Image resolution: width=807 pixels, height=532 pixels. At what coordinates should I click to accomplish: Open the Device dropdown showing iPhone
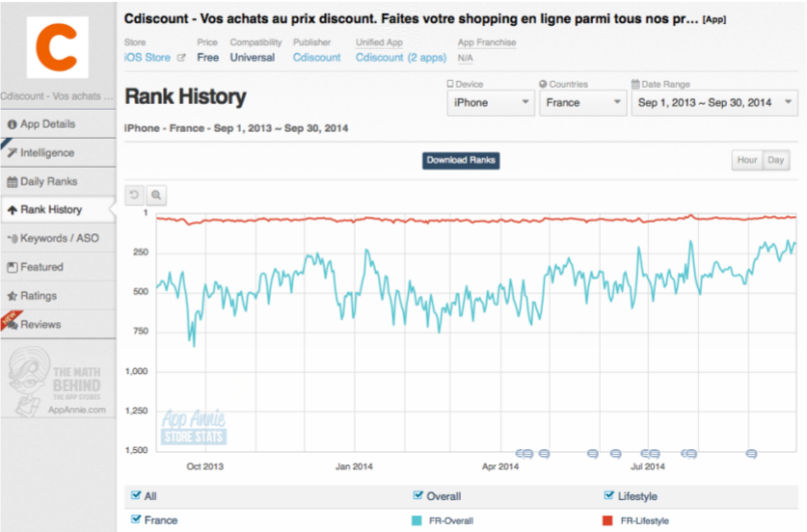(490, 102)
